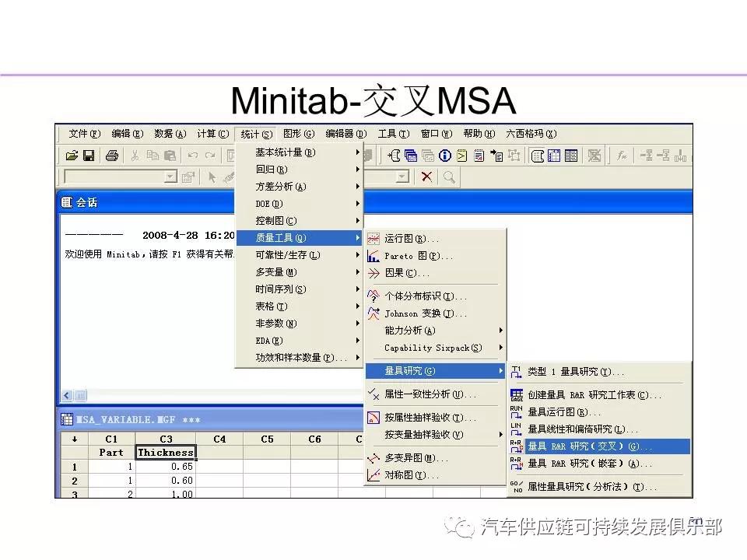Expand the Capability Sixpack submenu
This screenshot has width=747, height=560.
(x=434, y=348)
